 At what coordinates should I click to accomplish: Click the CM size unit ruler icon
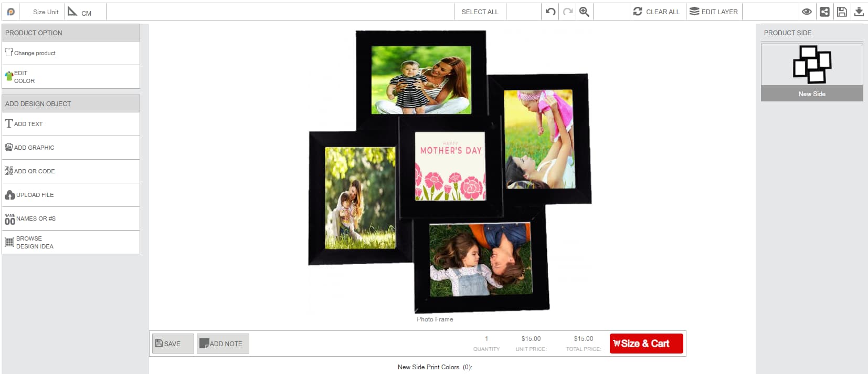[x=73, y=11]
